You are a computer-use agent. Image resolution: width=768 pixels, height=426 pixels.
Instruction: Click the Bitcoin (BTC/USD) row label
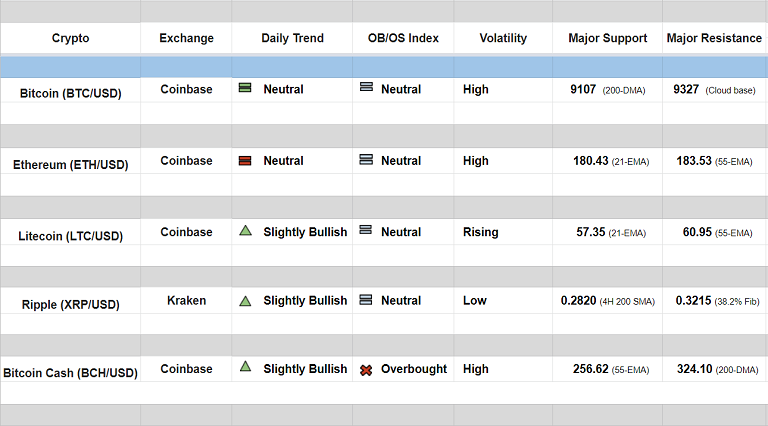(x=70, y=93)
